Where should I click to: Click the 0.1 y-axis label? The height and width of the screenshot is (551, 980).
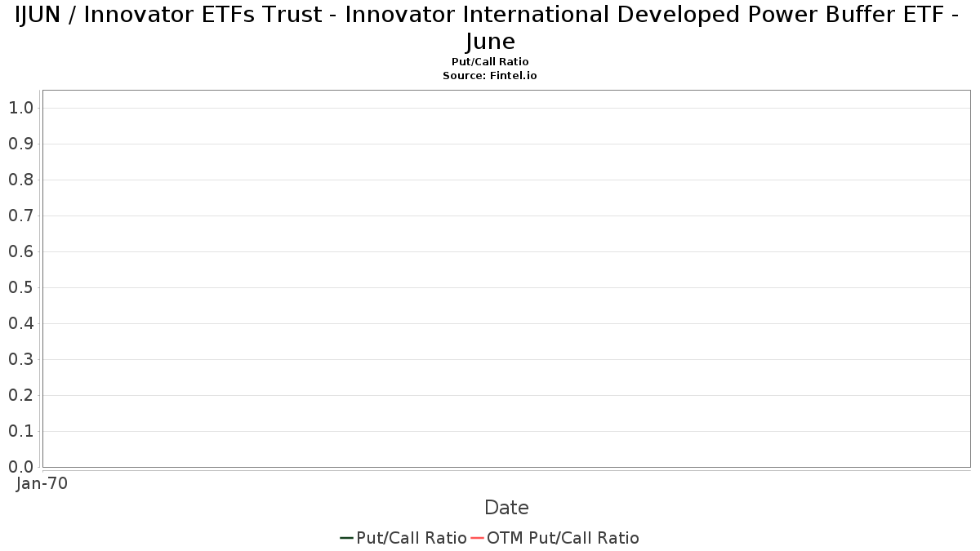pyautogui.click(x=20, y=431)
